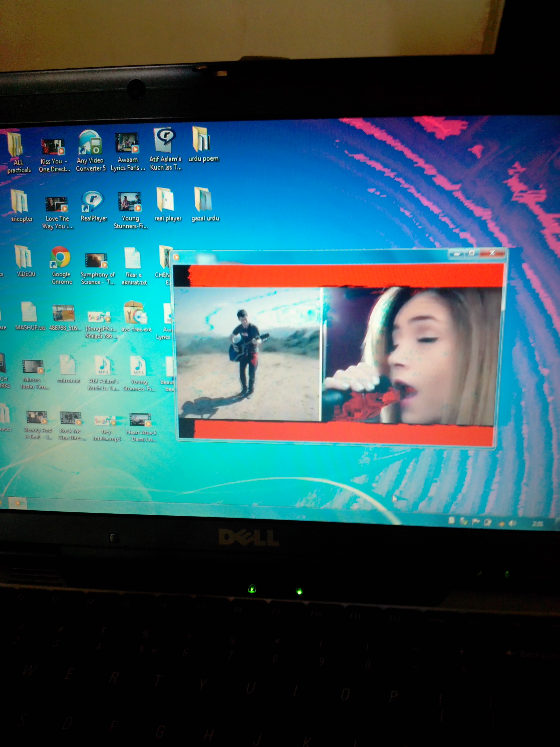
Task: Click the media player title bar icon
Action: pyautogui.click(x=176, y=257)
